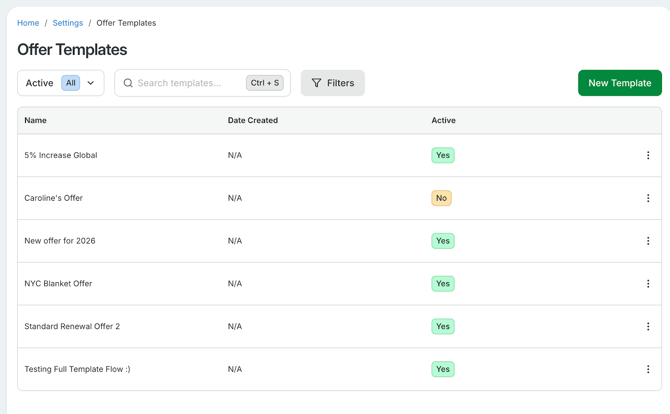
Task: Navigate to Settings breadcrumb
Action: [68, 23]
